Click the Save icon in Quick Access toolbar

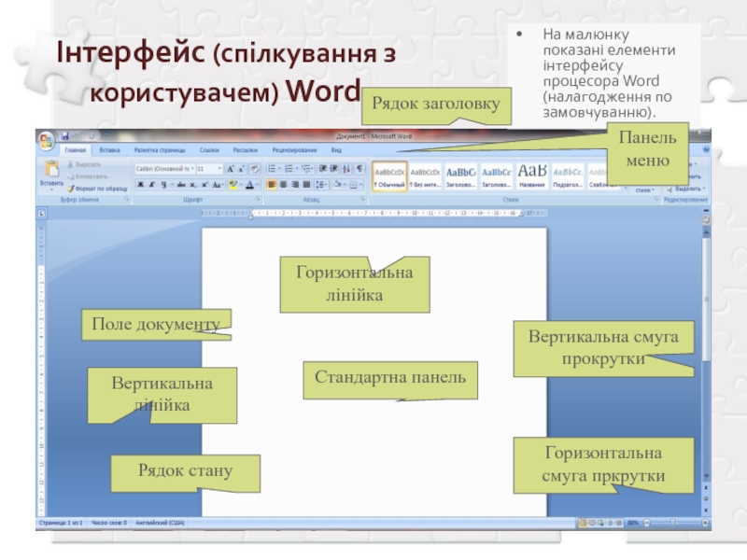pyautogui.click(x=65, y=136)
